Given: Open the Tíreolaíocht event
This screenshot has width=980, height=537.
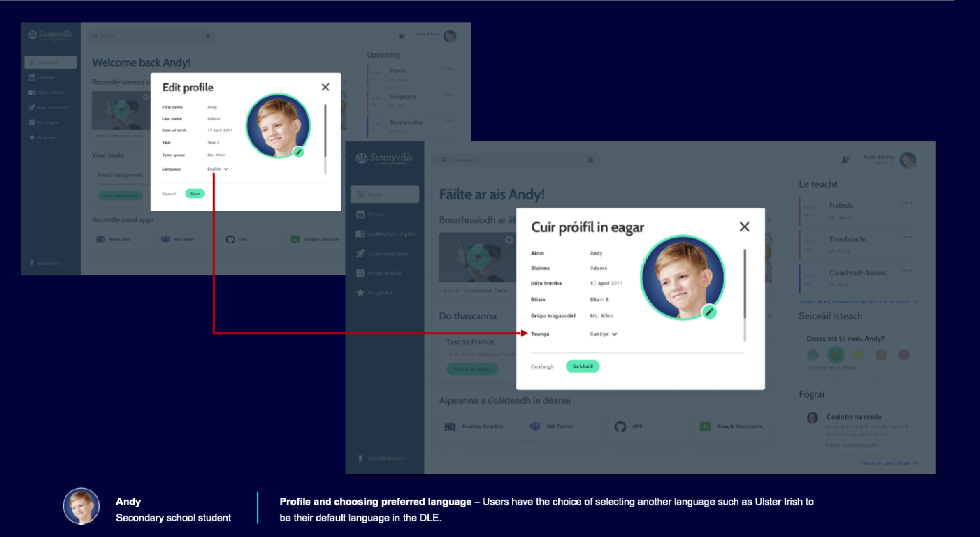Looking at the screenshot, I should [x=859, y=245].
